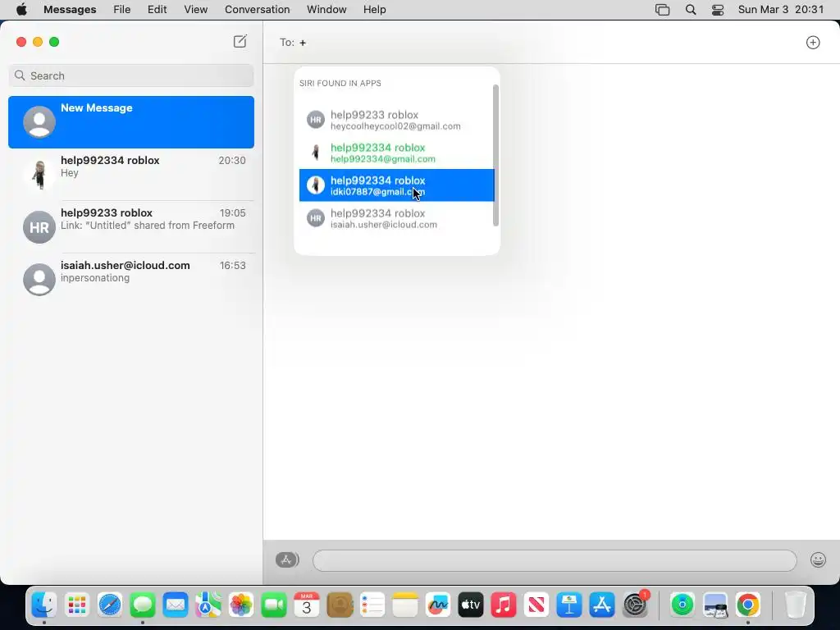
Task: Click the add contact plus button
Action: 813,43
